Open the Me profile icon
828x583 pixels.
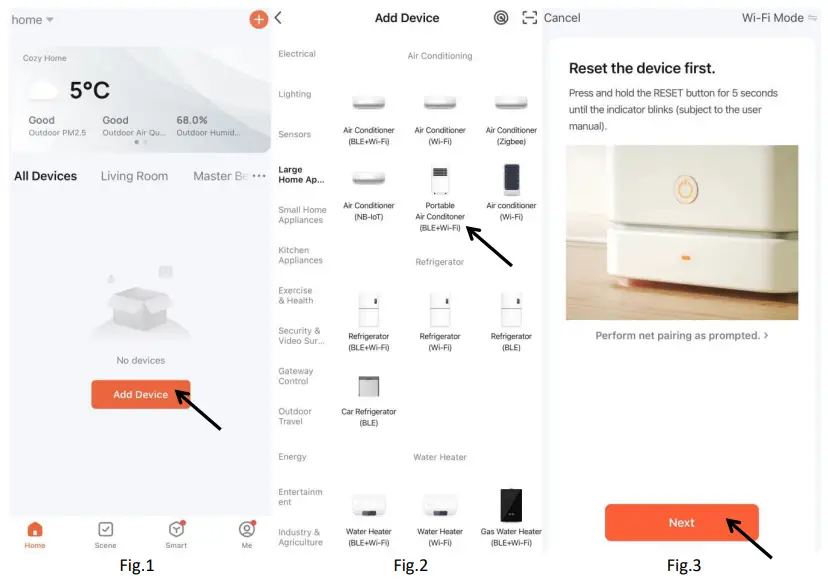247,529
